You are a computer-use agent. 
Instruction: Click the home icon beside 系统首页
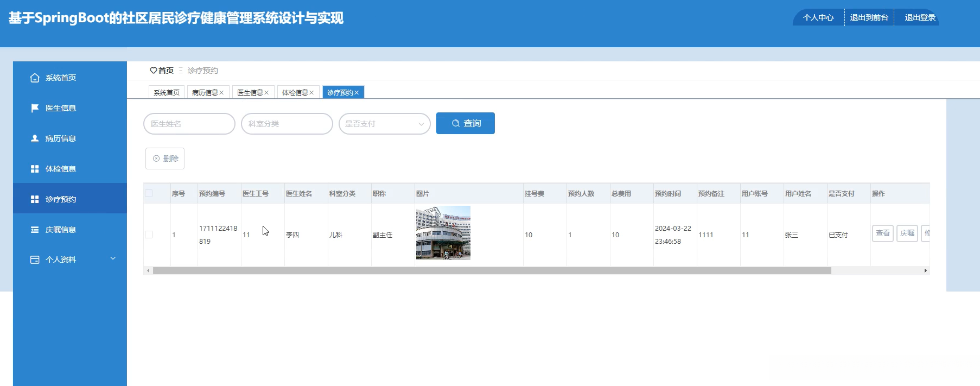click(x=35, y=78)
